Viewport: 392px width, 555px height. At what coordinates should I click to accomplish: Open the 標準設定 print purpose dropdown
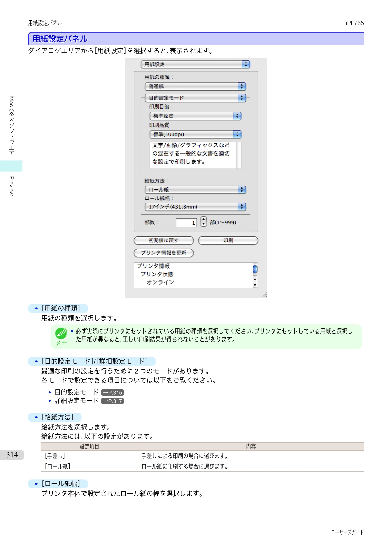(x=195, y=116)
